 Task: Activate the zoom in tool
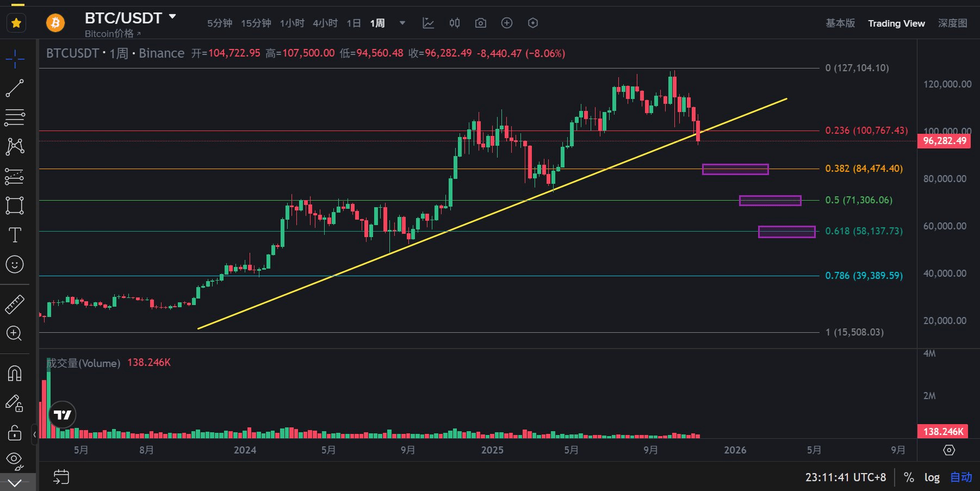(15, 333)
